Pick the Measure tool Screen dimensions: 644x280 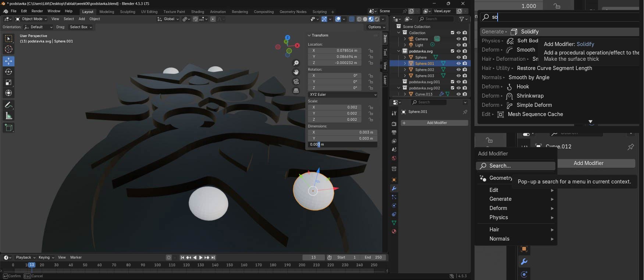[x=8, y=116]
